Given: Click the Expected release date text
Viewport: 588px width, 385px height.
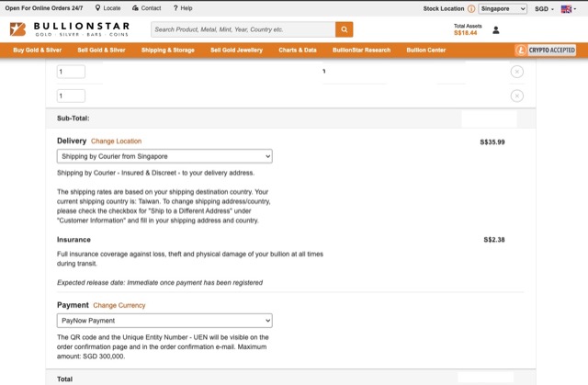Looking at the screenshot, I should (x=160, y=283).
